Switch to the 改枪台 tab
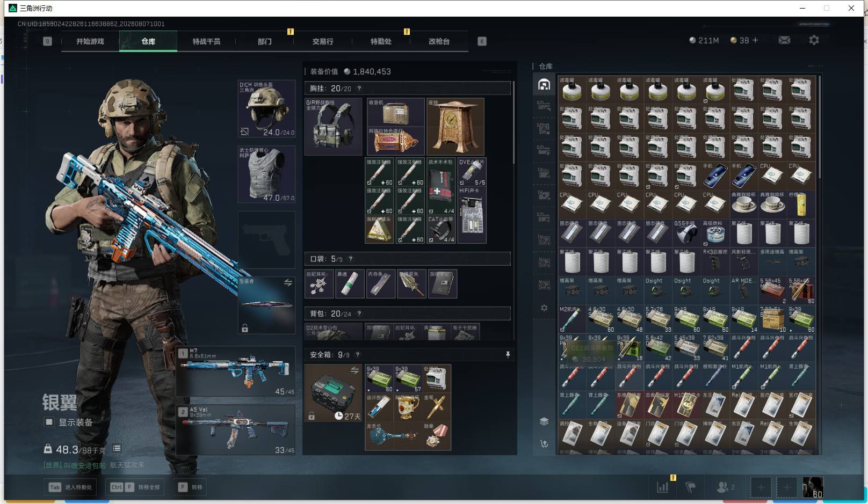Screen dimensions: 868x504 [x=439, y=41]
